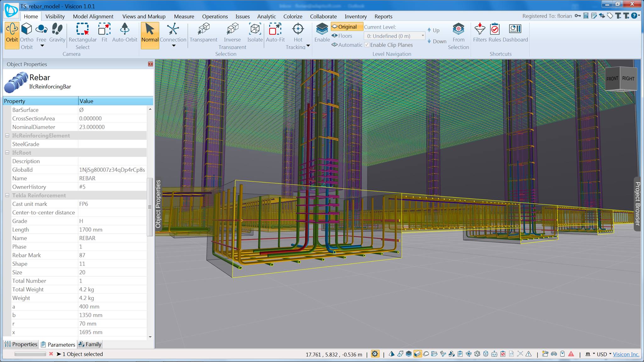Apply Inverse Transparent to the selection

(x=232, y=36)
